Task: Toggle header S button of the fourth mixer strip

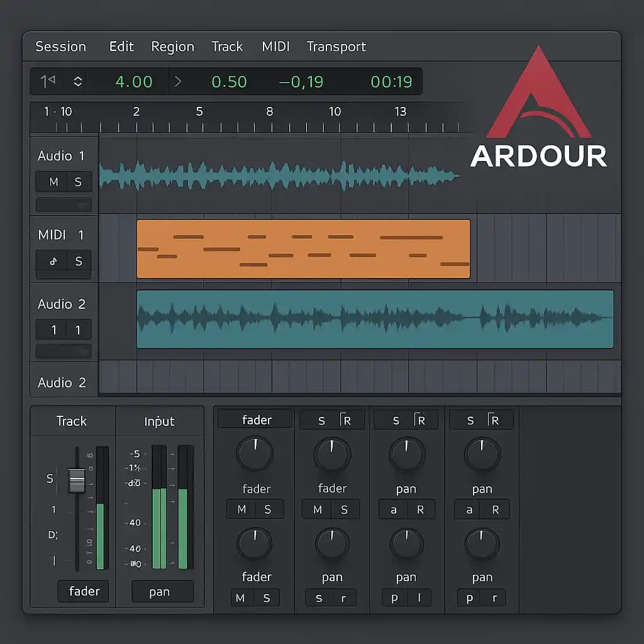Action: 470,421
